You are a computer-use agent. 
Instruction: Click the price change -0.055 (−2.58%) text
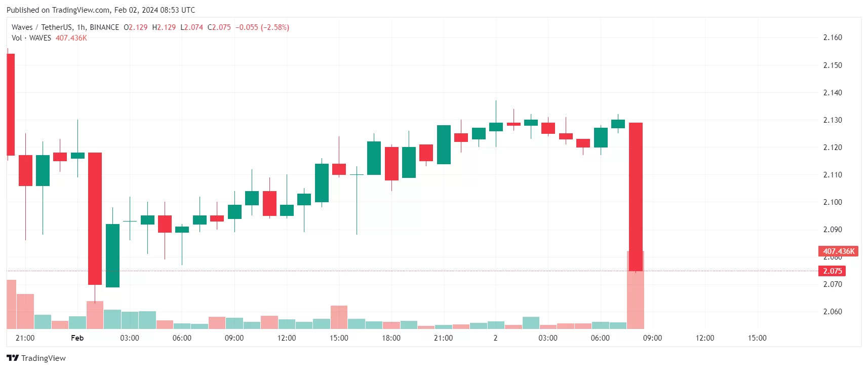coord(262,27)
